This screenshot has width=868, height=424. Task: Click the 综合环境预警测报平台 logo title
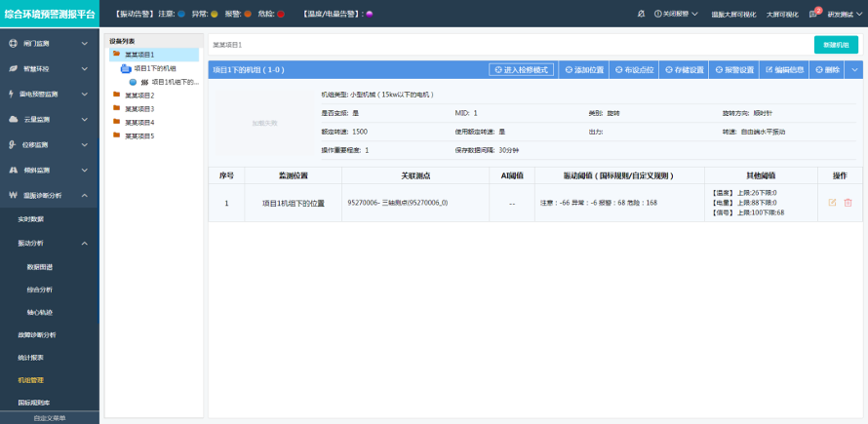[x=50, y=14]
